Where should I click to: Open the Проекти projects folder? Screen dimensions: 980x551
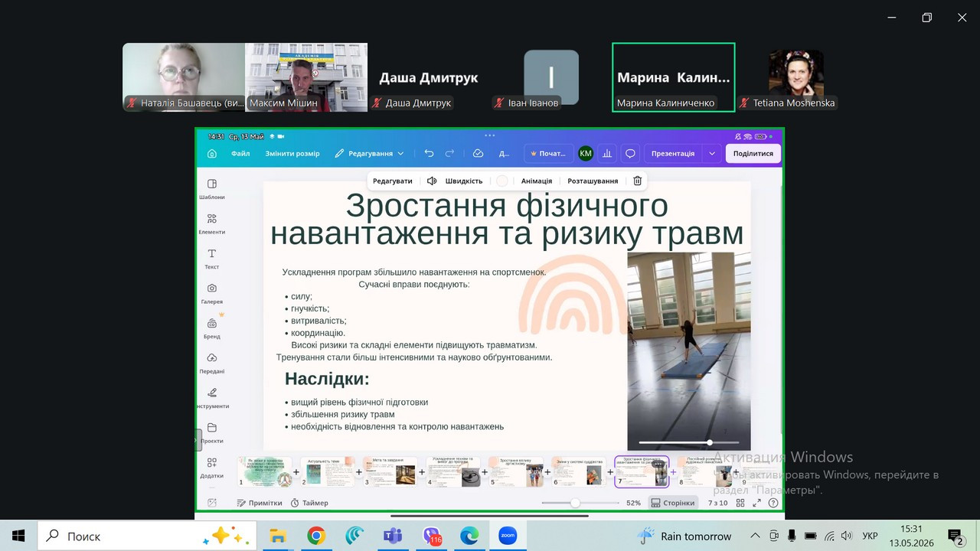pyautogui.click(x=212, y=432)
